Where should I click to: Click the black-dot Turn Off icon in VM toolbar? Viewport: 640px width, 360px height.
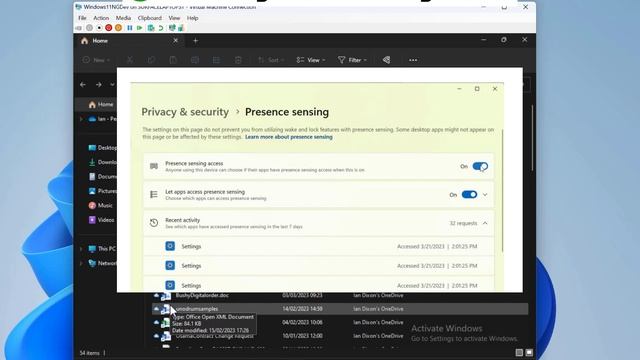[x=99, y=28]
